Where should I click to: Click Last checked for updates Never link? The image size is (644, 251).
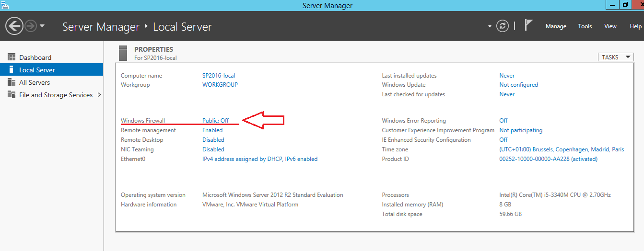point(507,94)
